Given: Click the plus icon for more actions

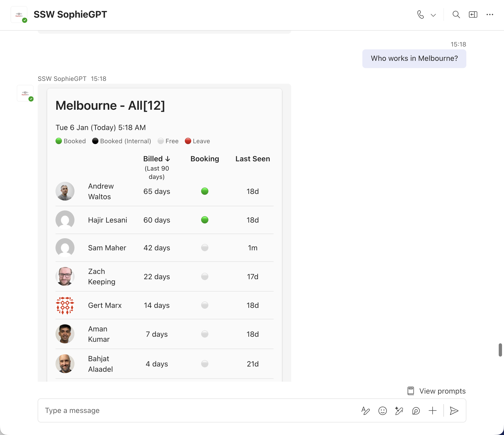Looking at the screenshot, I should (432, 411).
